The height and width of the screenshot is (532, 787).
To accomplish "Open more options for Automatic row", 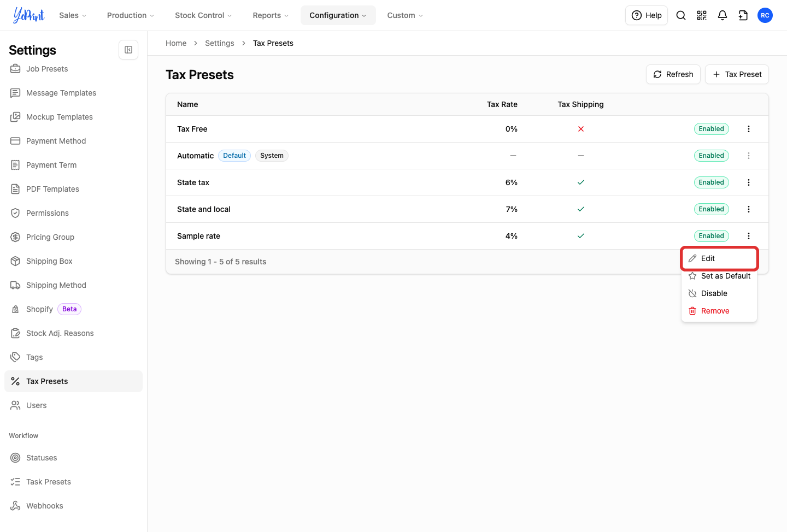I will [x=749, y=156].
